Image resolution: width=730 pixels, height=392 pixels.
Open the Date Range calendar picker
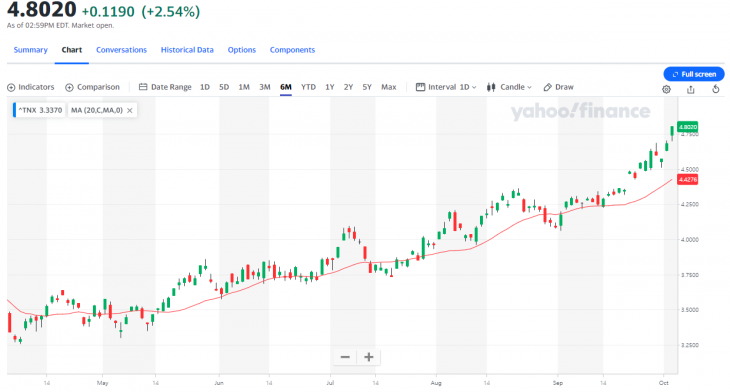[165, 87]
